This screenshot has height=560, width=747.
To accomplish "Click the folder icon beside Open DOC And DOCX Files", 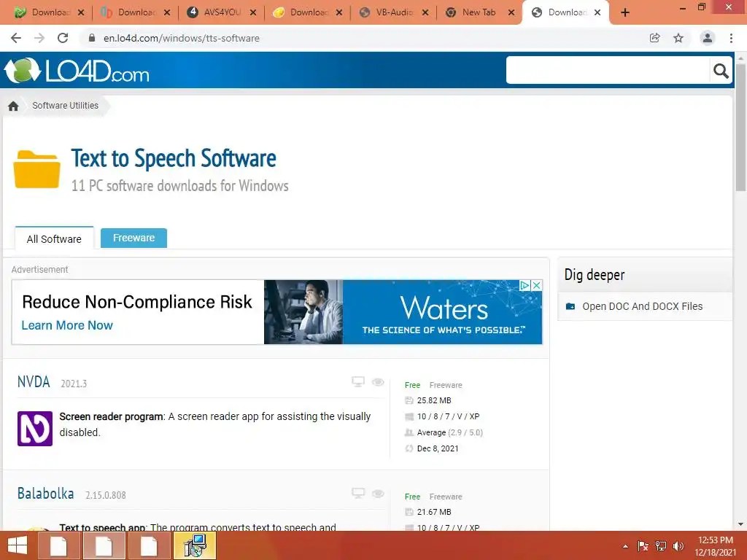I will [x=570, y=306].
